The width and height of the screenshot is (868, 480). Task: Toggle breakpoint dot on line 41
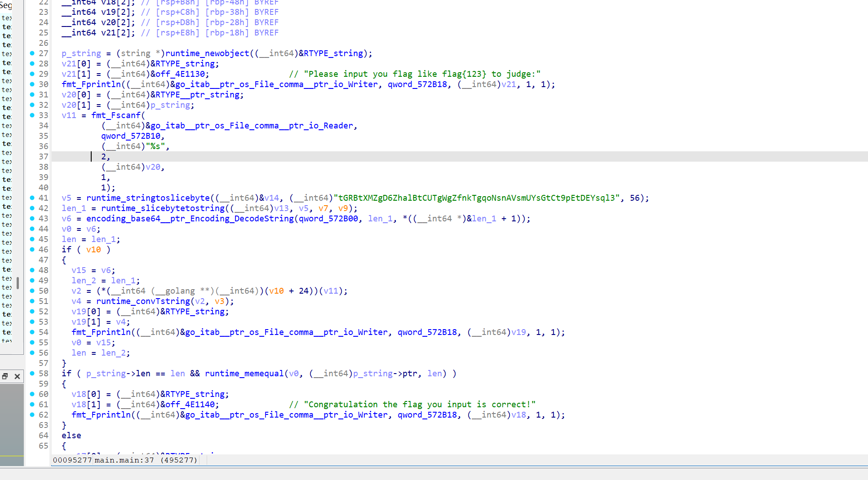click(x=32, y=198)
